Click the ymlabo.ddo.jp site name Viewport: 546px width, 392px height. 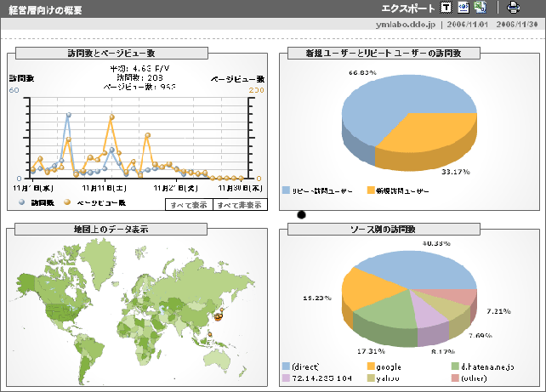pyautogui.click(x=406, y=25)
